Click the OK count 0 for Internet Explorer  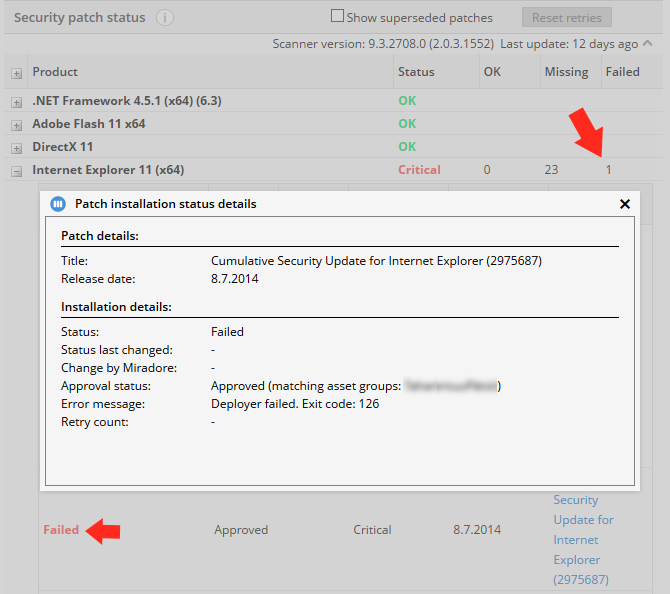tap(487, 170)
